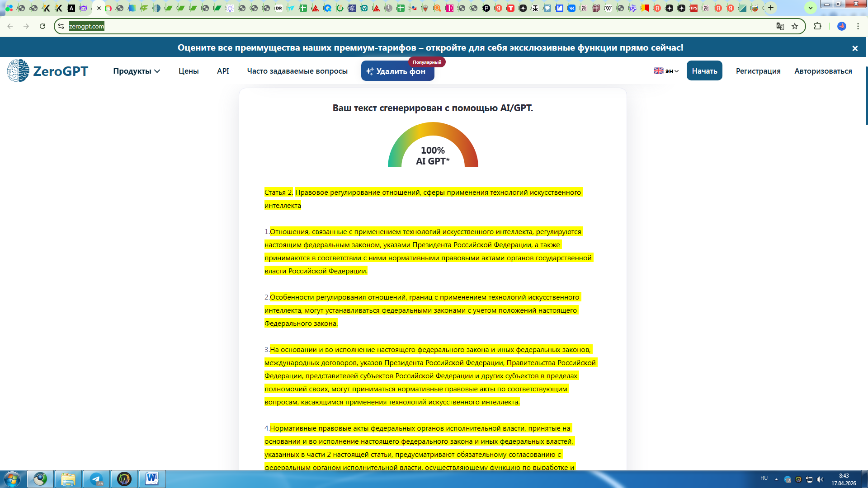868x488 pixels.
Task: Open the Цены menu item
Action: [x=189, y=71]
